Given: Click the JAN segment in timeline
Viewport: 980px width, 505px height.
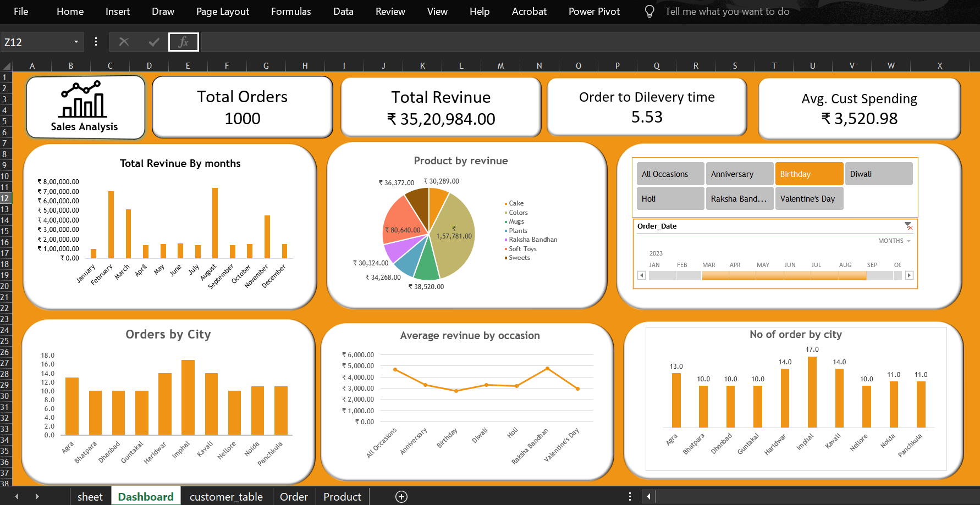Looking at the screenshot, I should point(662,275).
